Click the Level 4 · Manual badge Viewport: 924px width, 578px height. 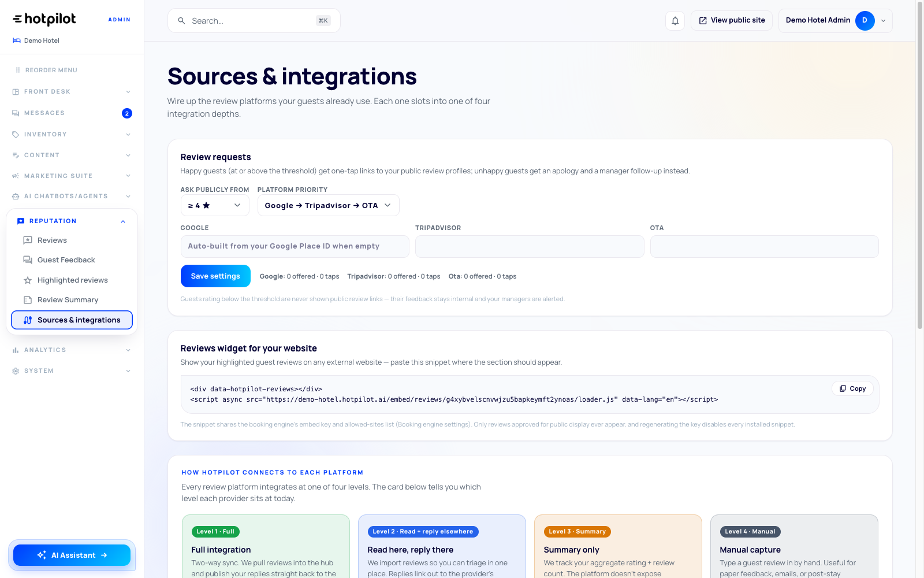click(750, 532)
